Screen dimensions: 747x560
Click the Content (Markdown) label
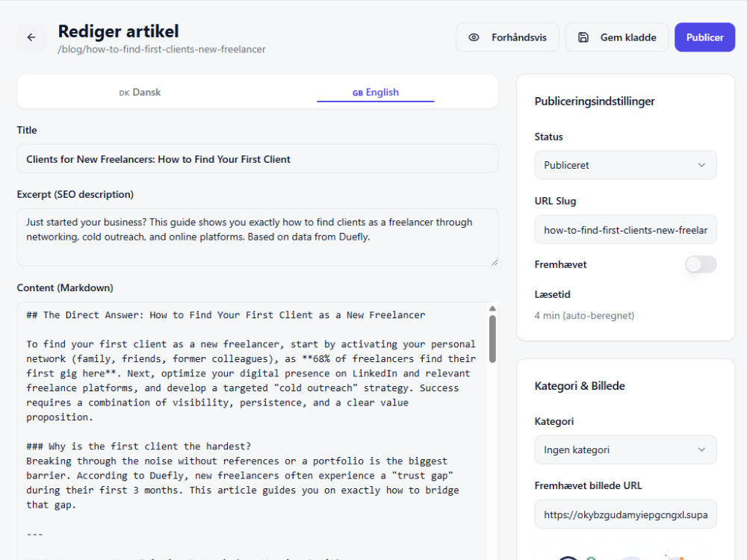[65, 288]
